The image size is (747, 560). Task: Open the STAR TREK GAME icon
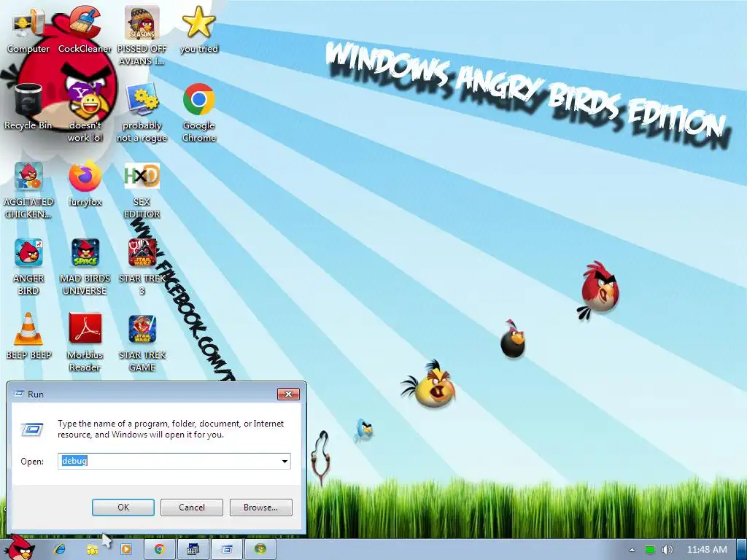coord(142,342)
